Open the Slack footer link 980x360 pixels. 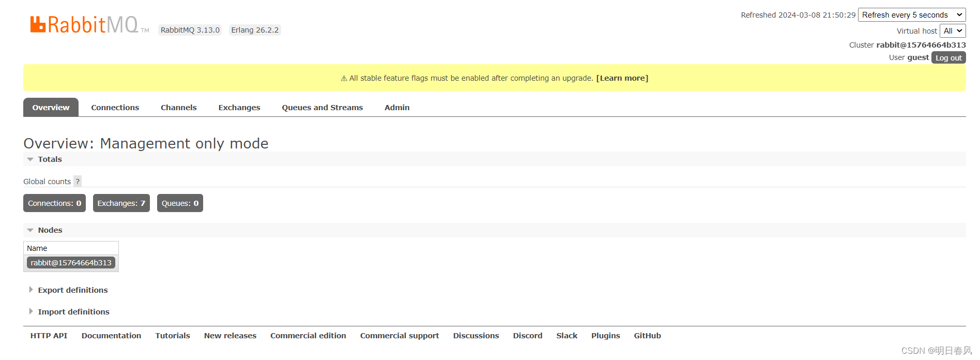coord(567,336)
